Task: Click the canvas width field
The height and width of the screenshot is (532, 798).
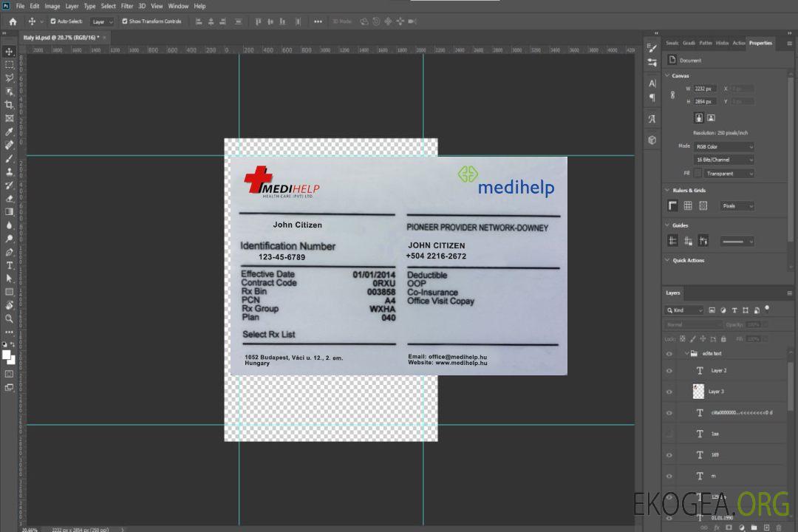Action: (x=705, y=89)
